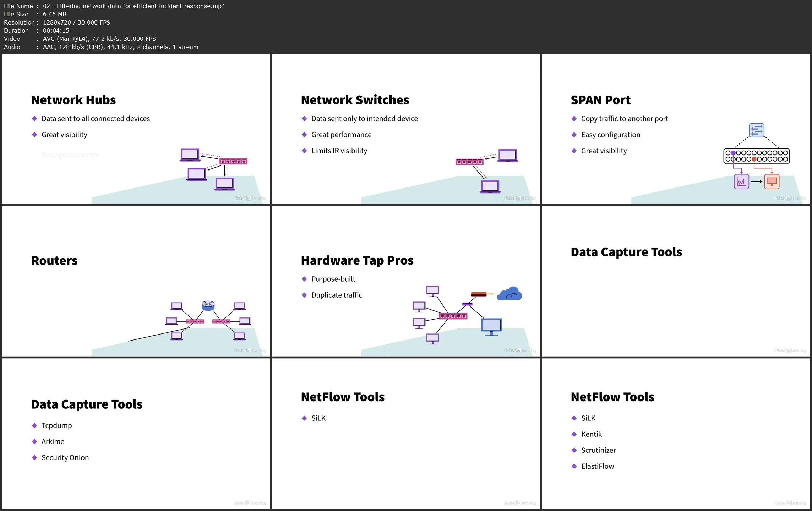Click the Limits IR visibility bullet
The image size is (812, 511).
pos(339,151)
